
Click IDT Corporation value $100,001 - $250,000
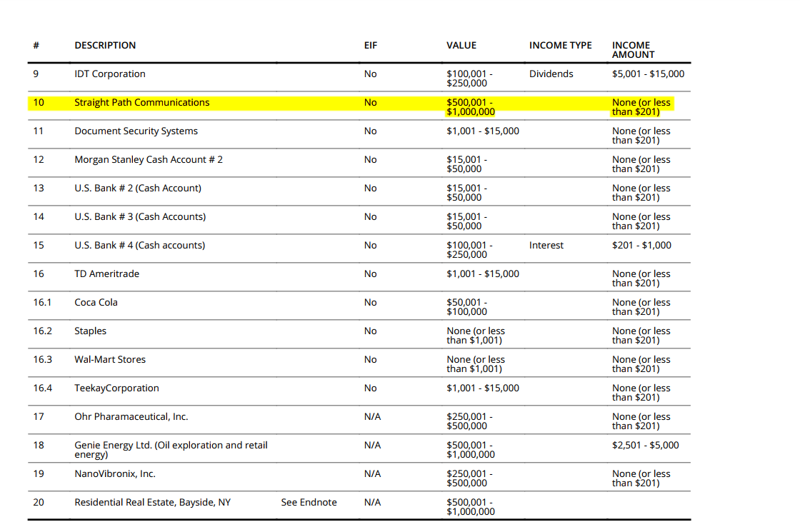point(469,79)
